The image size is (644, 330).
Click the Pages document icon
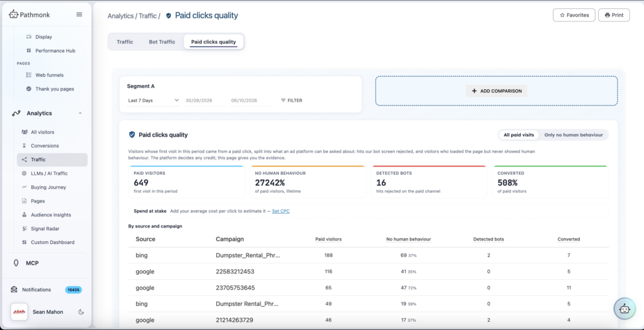[25, 201]
